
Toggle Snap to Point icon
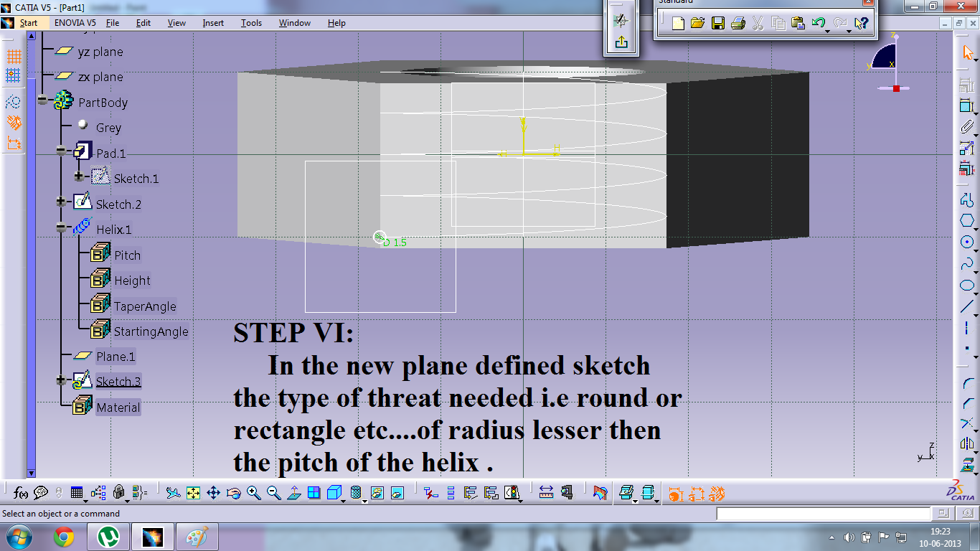[x=14, y=75]
